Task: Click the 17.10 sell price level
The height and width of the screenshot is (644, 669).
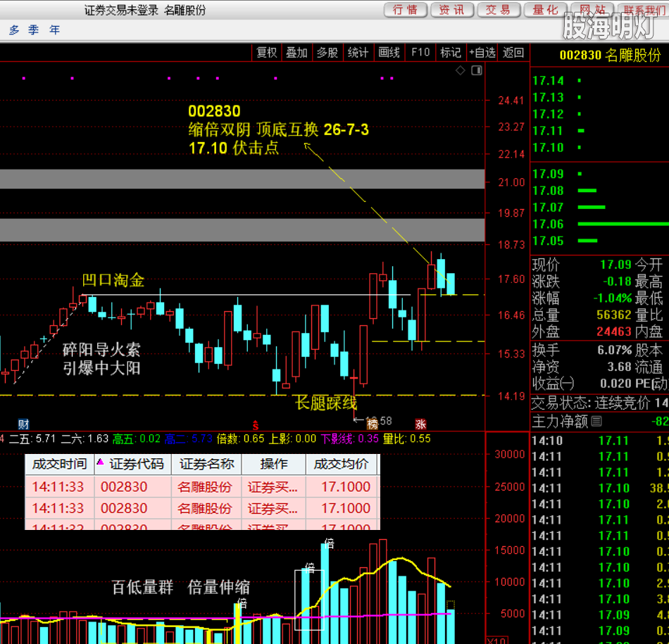Action: coord(548,148)
